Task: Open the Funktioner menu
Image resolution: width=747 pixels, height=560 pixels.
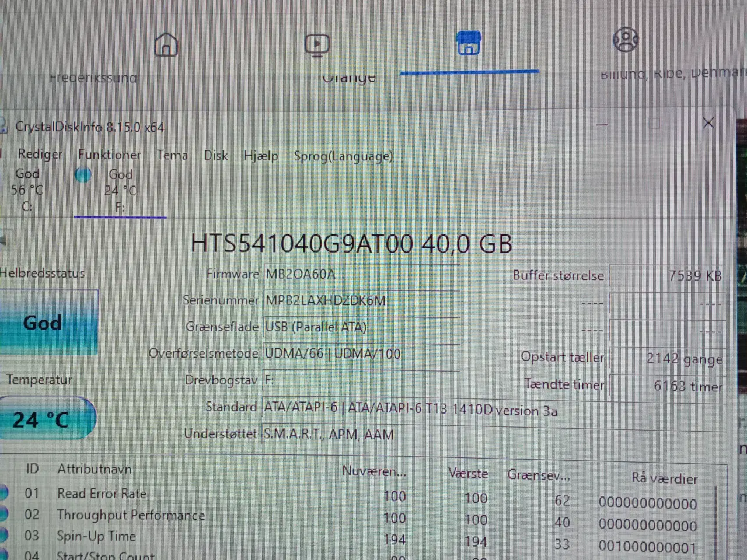Action: tap(109, 155)
